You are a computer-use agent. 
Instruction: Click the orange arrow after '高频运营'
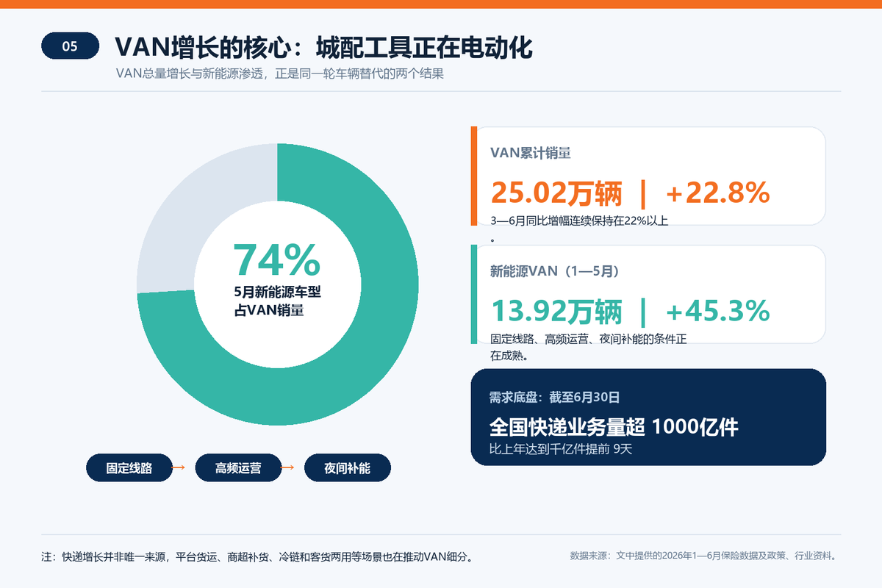point(287,467)
